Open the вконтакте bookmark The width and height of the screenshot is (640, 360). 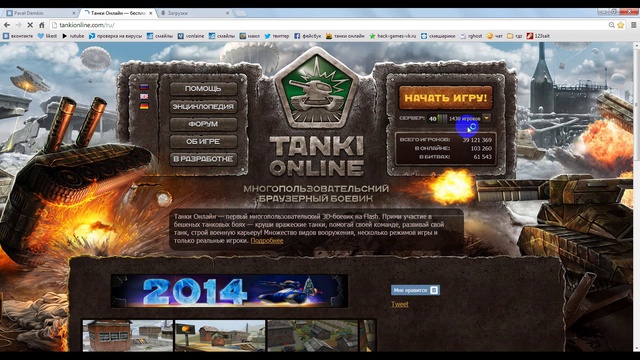18,36
